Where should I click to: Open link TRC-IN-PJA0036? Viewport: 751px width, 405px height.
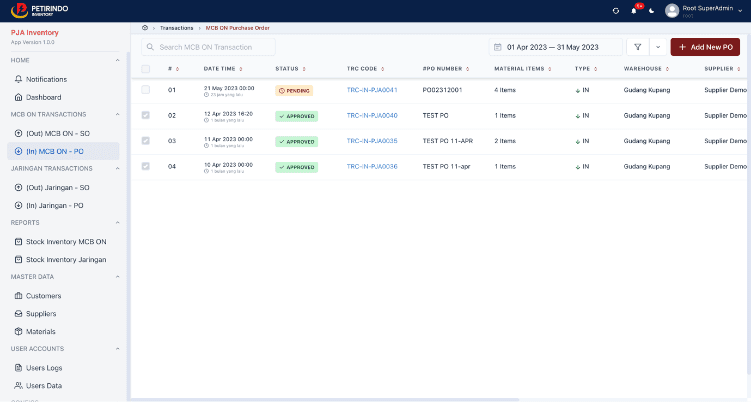pos(372,167)
